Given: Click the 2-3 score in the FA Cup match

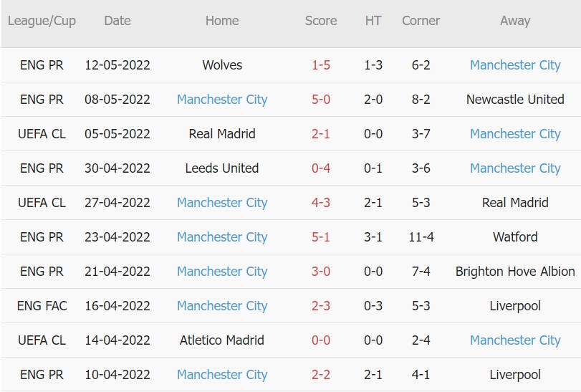Looking at the screenshot, I should (x=321, y=306).
